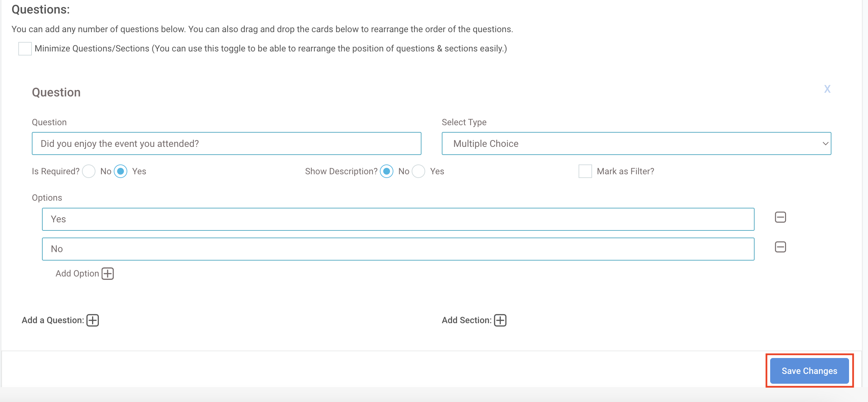Click the 'No' option text field
Viewport: 868px width, 402px height.
coord(398,249)
